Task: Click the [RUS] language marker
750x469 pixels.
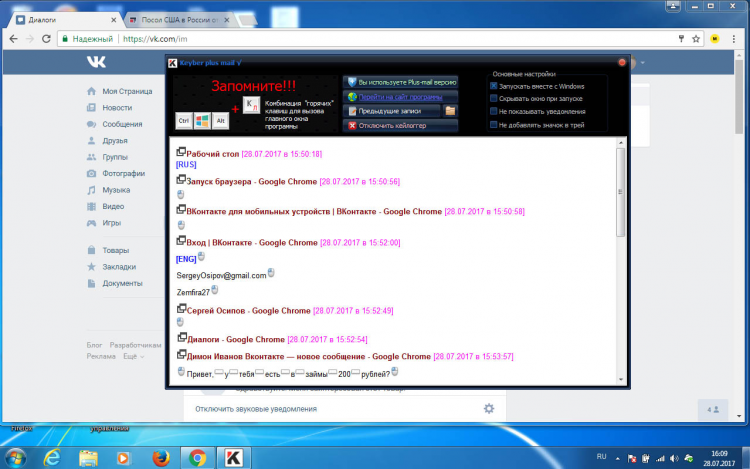Action: click(186, 164)
